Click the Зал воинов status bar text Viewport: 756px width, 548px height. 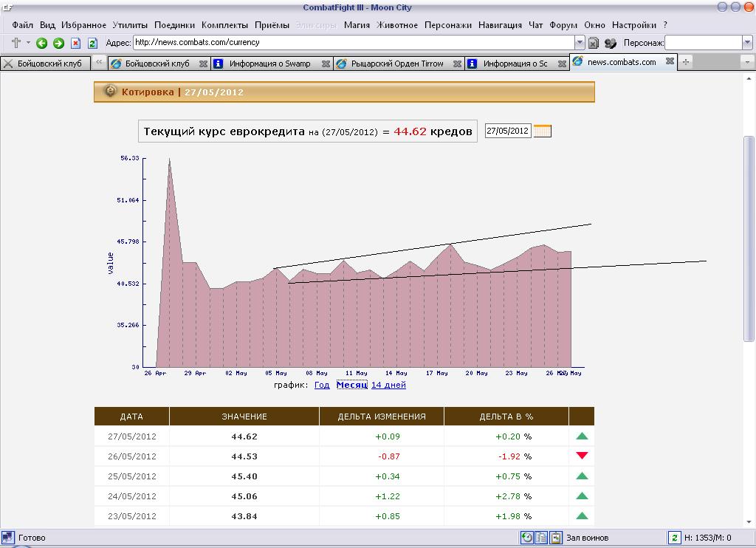[587, 538]
